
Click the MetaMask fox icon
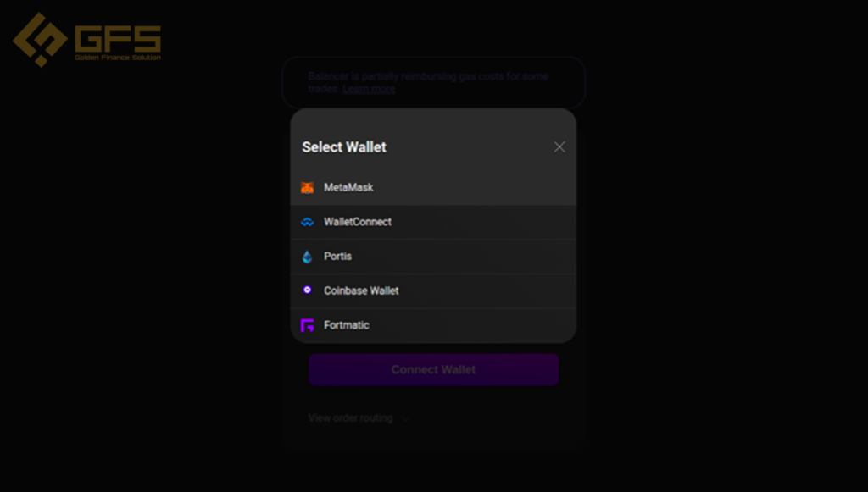(307, 188)
